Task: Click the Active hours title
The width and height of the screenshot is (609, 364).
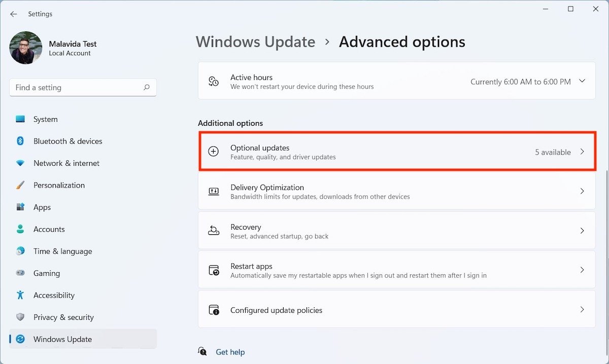Action: (251, 78)
